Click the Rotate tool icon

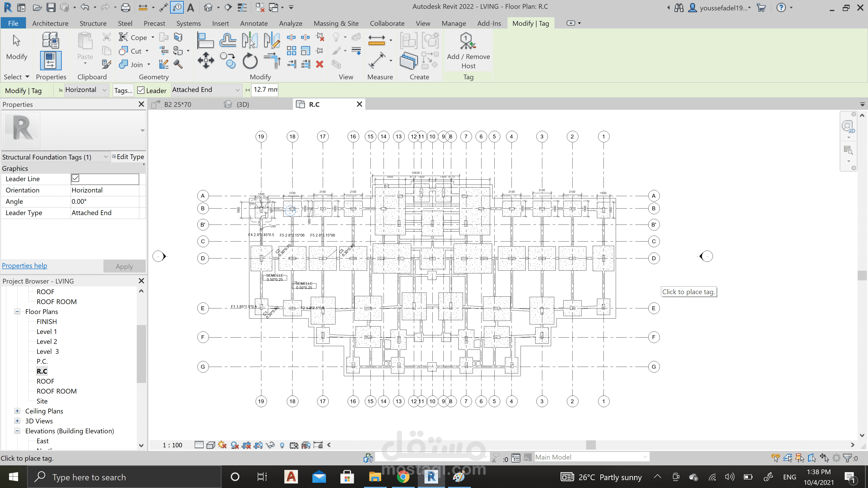click(250, 61)
